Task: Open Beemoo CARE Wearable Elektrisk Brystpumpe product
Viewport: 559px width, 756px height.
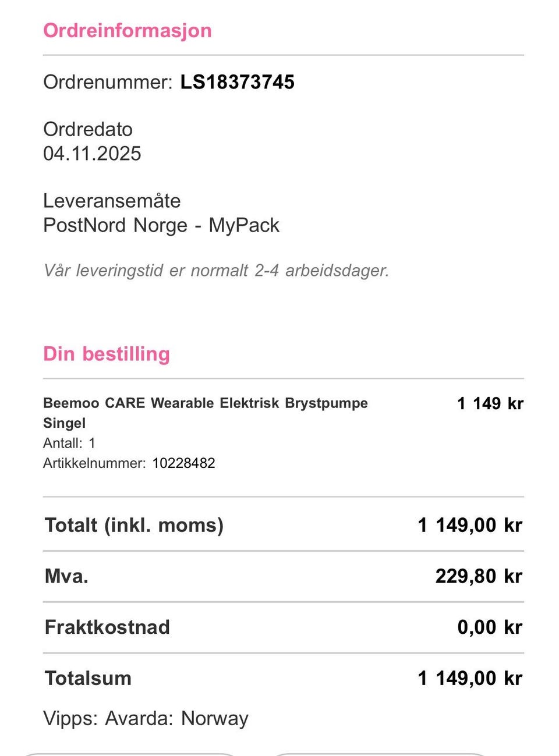Action: click(205, 403)
